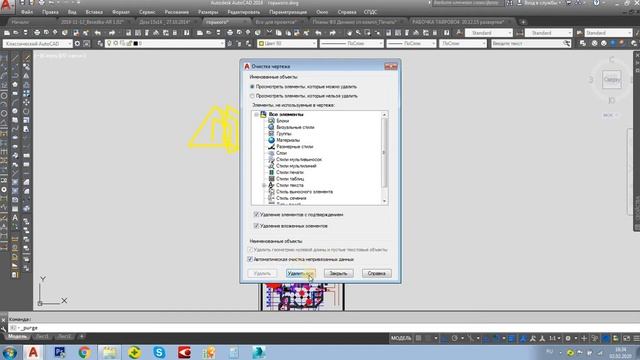Add a new drawing tab with plus button
Screen dimensions: 640x360
click(x=523, y=22)
